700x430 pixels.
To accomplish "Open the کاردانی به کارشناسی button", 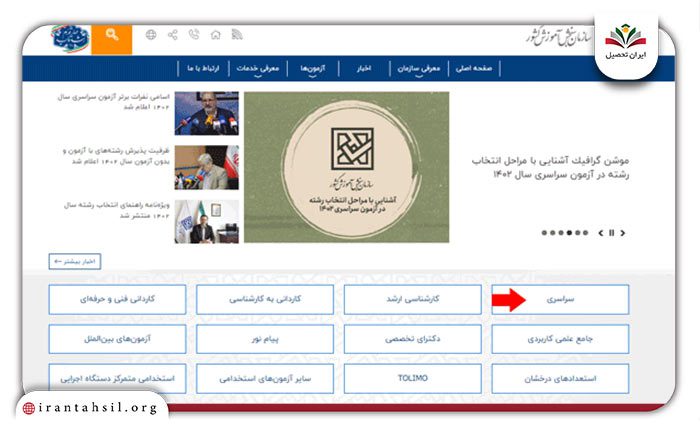I will click(x=265, y=300).
